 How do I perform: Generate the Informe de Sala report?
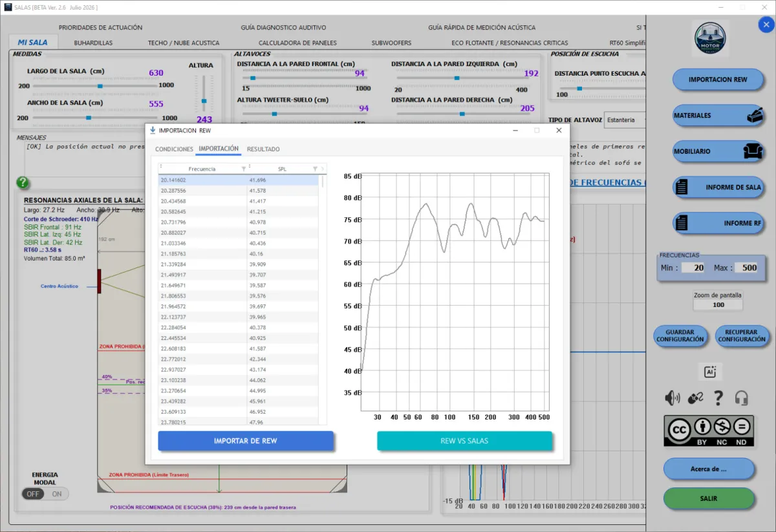click(x=718, y=187)
